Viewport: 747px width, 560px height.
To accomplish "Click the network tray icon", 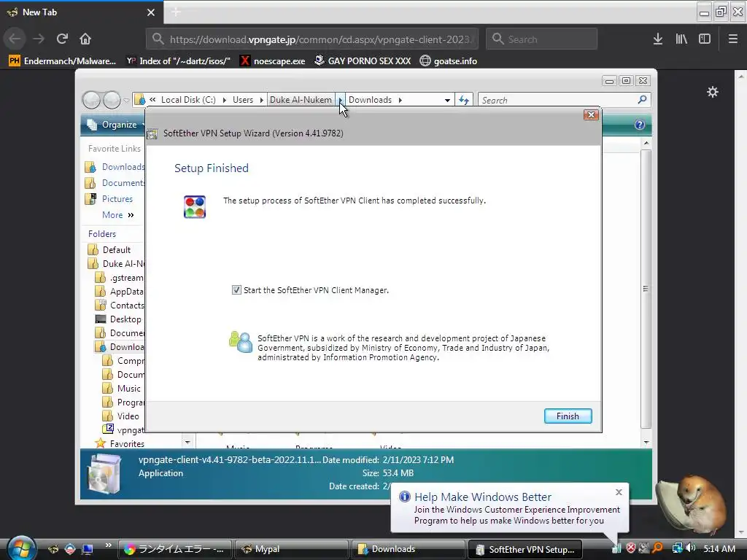I will click(x=677, y=548).
